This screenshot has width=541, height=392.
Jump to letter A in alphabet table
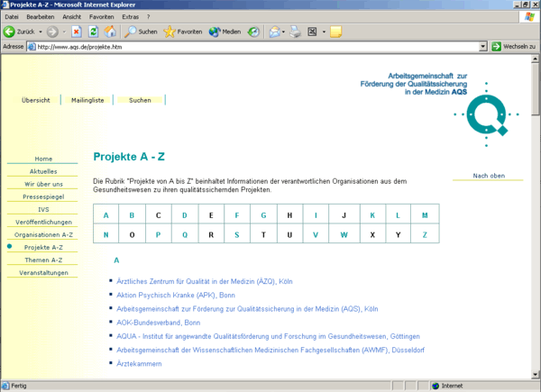[105, 215]
